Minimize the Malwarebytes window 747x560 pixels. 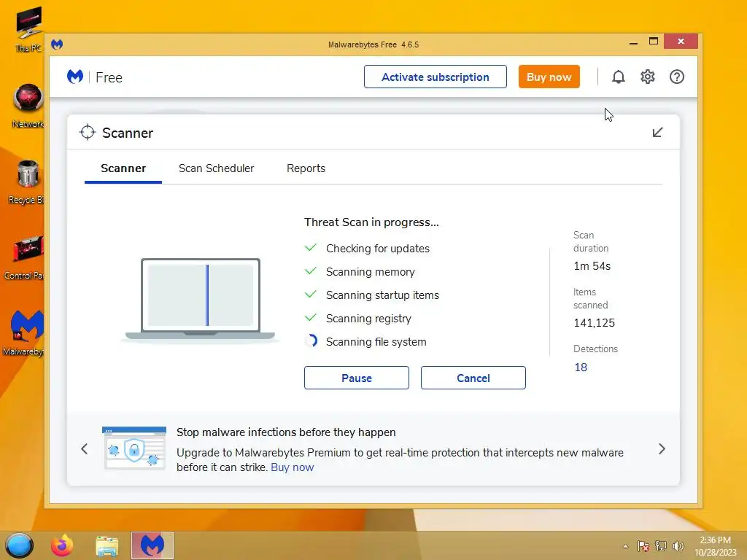click(633, 42)
